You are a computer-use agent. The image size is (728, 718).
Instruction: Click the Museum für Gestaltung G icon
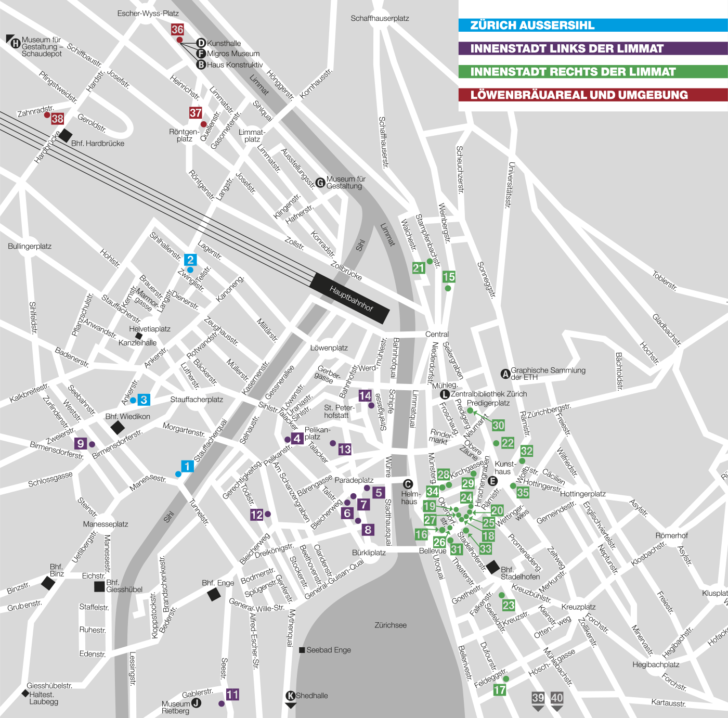pos(321,182)
